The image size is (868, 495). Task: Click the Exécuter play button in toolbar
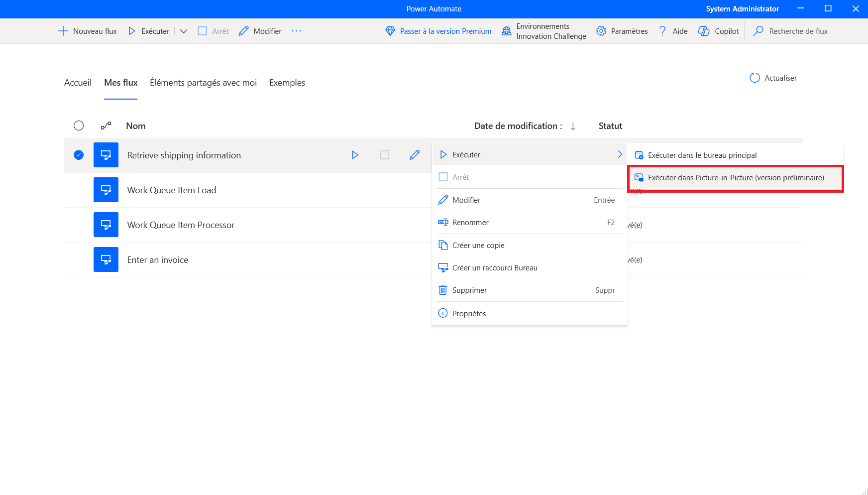149,31
